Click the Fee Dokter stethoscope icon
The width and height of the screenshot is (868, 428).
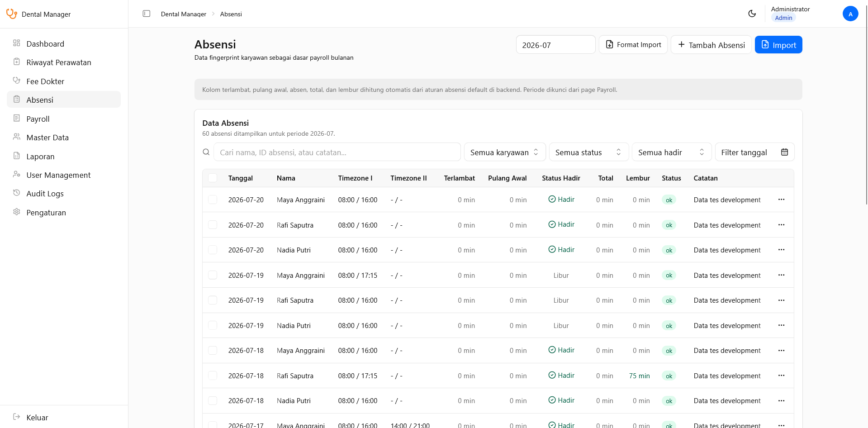coord(17,81)
